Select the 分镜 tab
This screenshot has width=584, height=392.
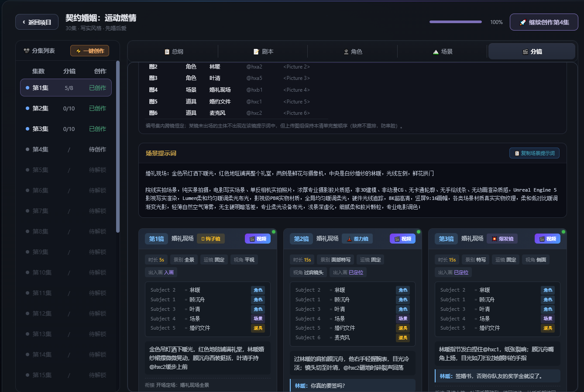coord(532,52)
